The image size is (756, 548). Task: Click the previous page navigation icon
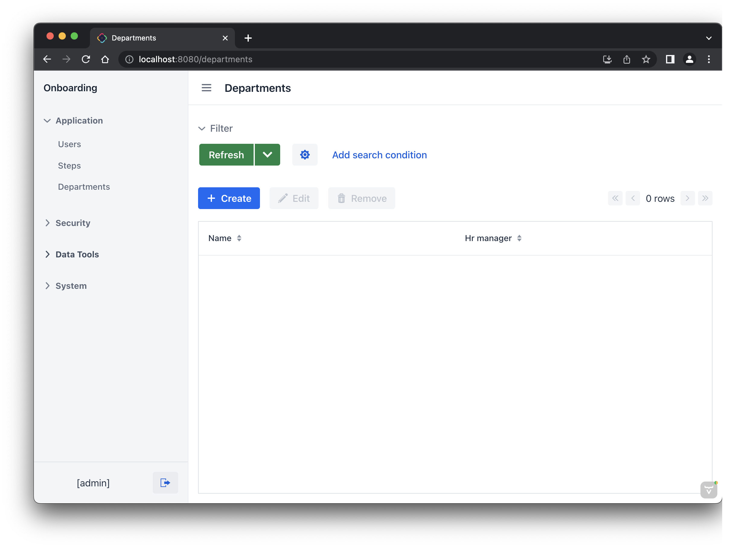click(633, 198)
